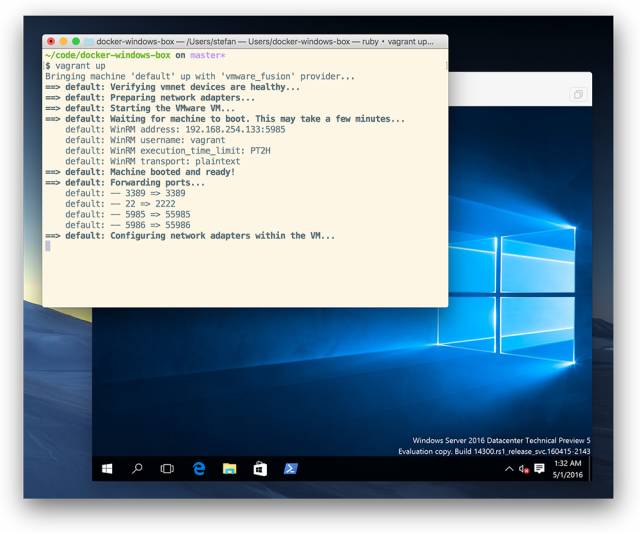This screenshot has height=533, width=640.
Task: Click the show desktop sliver at taskbar end
Action: coord(590,469)
